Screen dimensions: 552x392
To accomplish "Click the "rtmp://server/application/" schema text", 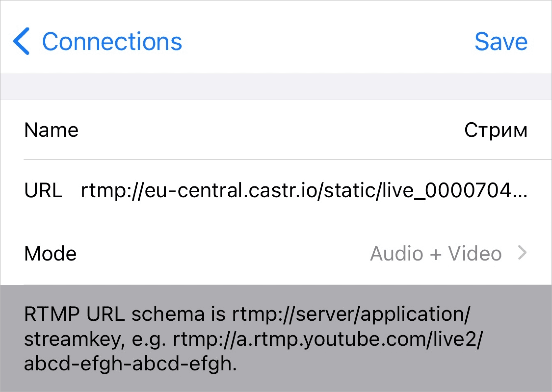I will point(351,314).
